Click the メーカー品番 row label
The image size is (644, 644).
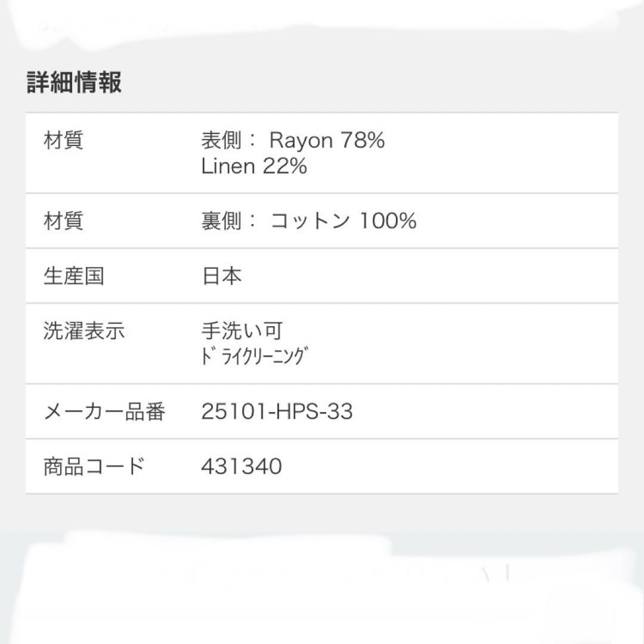104,411
